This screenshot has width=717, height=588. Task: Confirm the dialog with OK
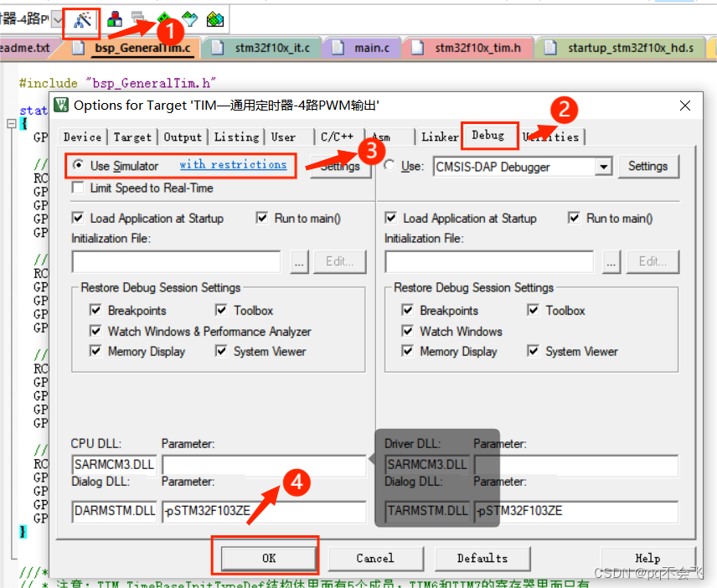click(x=268, y=559)
